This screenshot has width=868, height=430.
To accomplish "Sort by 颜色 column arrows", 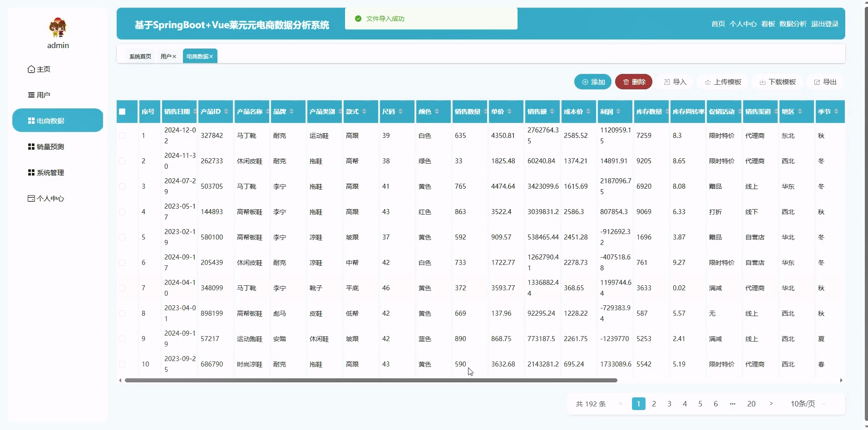I will tap(437, 112).
